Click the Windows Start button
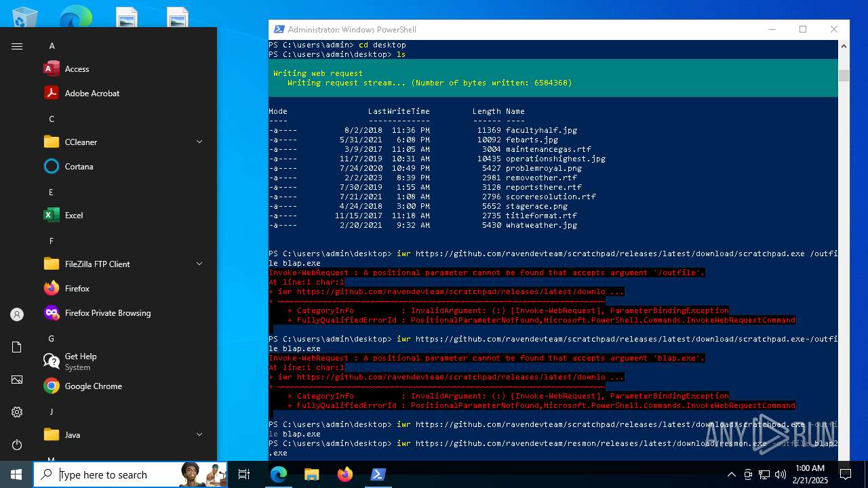The width and height of the screenshot is (868, 488). [16, 474]
